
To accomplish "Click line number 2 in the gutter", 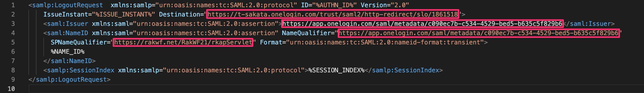I will 13,14.
